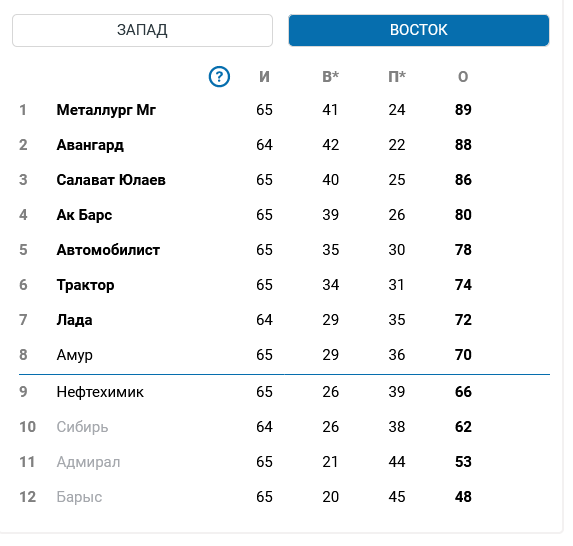The width and height of the screenshot is (573, 546).
Task: Open Ак Барс team link
Action: click(x=84, y=215)
